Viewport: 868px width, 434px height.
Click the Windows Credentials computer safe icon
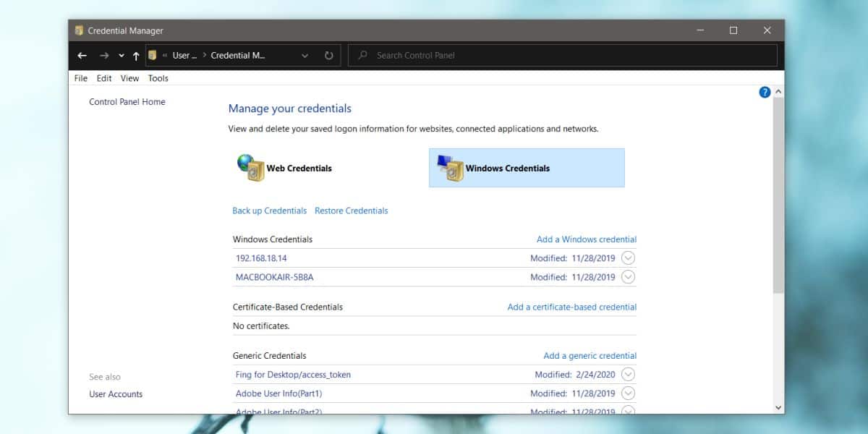[x=450, y=167]
